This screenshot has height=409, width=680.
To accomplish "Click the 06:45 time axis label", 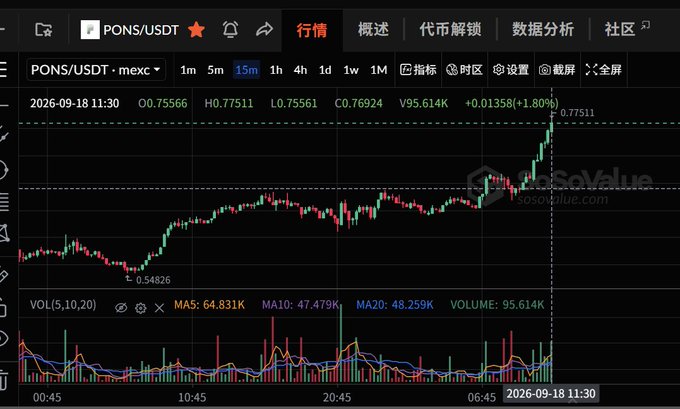I will click(482, 398).
